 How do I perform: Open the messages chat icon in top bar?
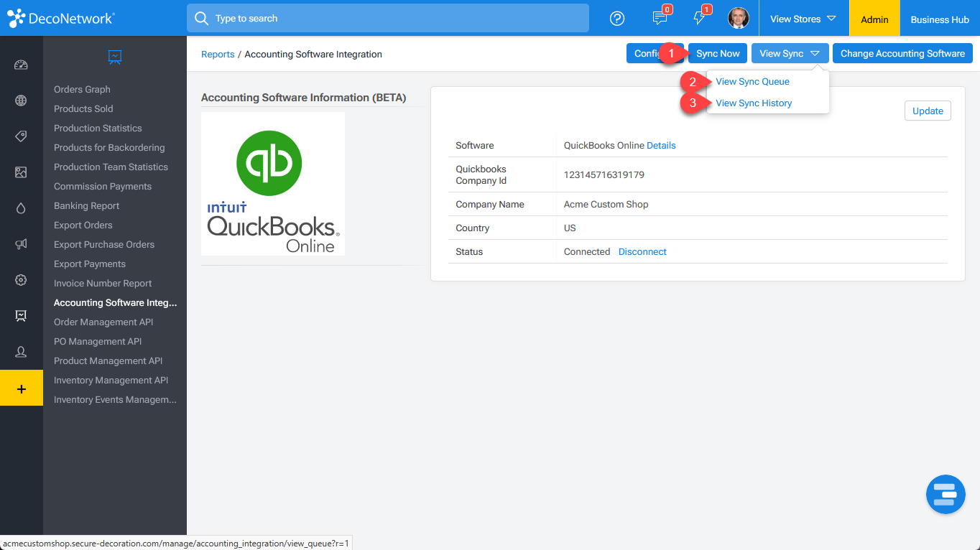660,18
